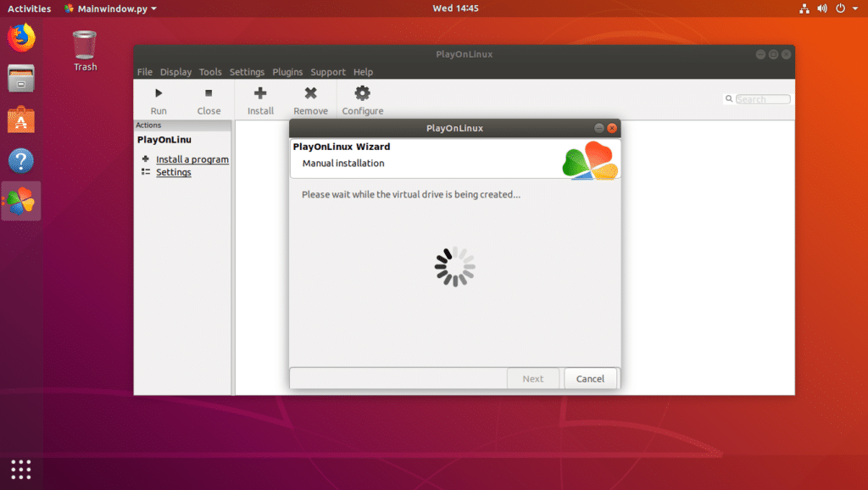Open the Trash desktop icon

85,45
